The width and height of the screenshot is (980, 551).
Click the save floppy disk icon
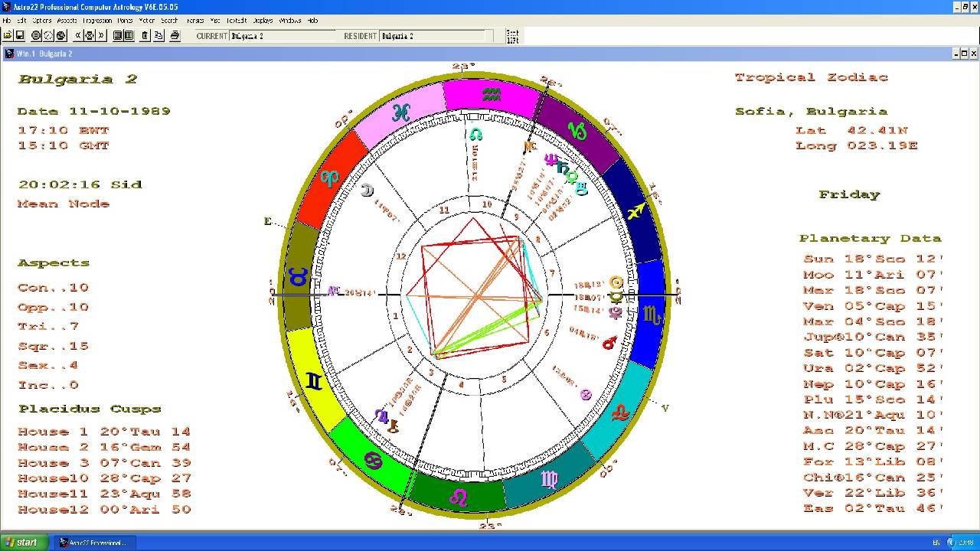coord(20,35)
